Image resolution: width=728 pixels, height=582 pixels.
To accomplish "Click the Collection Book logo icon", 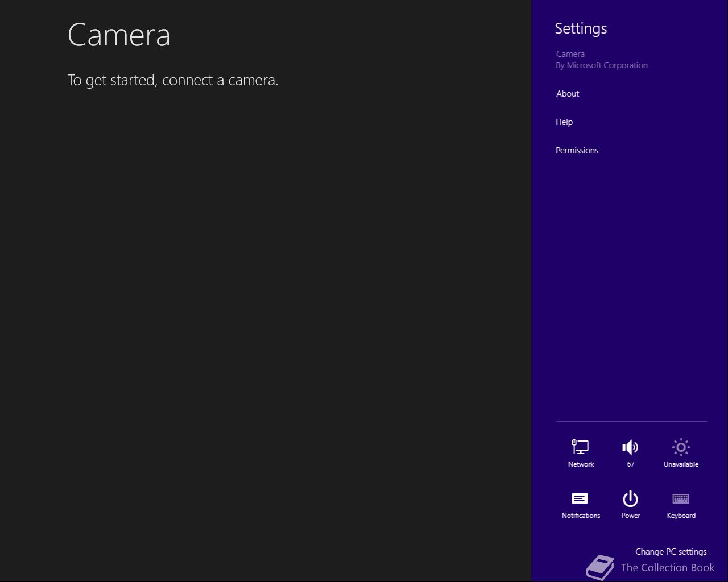I will [600, 567].
